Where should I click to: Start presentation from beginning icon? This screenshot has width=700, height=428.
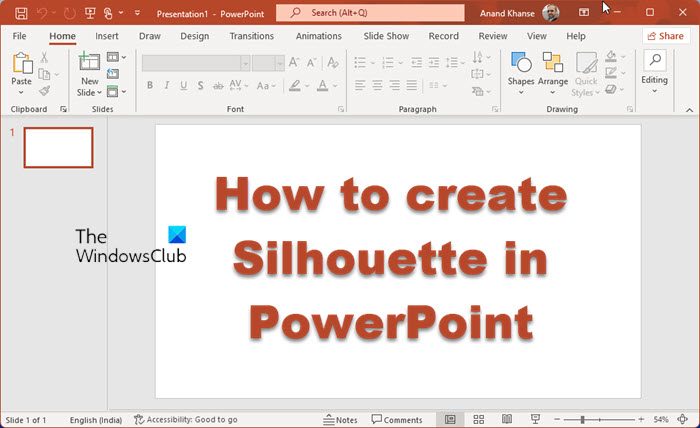click(90, 13)
